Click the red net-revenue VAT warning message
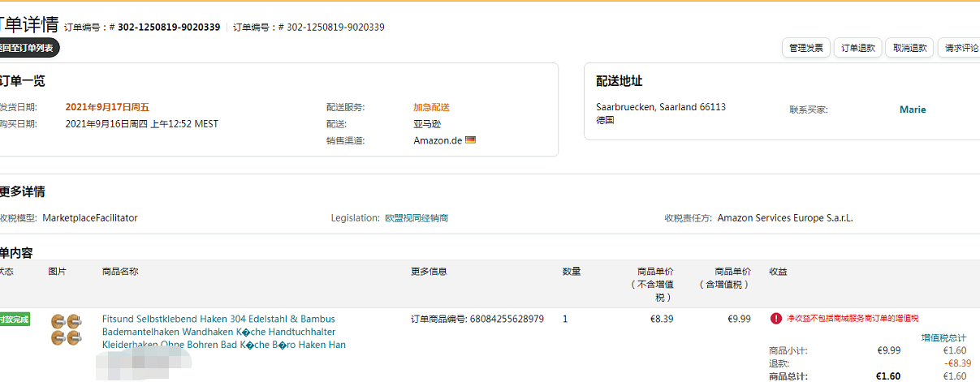 pyautogui.click(x=852, y=319)
